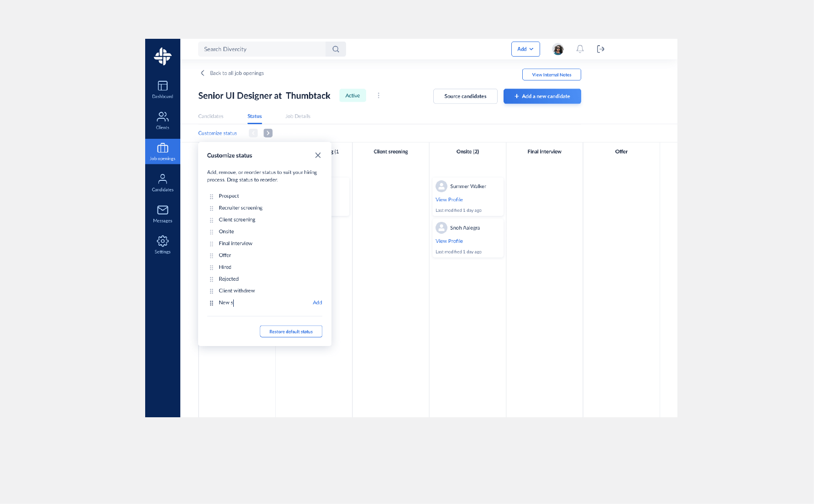
Task: View Snoh Aalegra's profile
Action: point(449,241)
